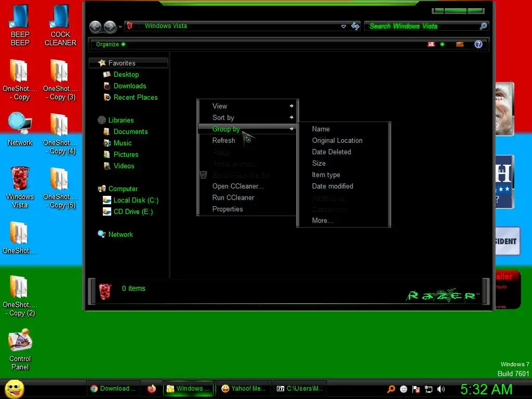This screenshot has height=399, width=532.
Task: Select the OneShot - Copy (3) folder
Action: coord(60,79)
